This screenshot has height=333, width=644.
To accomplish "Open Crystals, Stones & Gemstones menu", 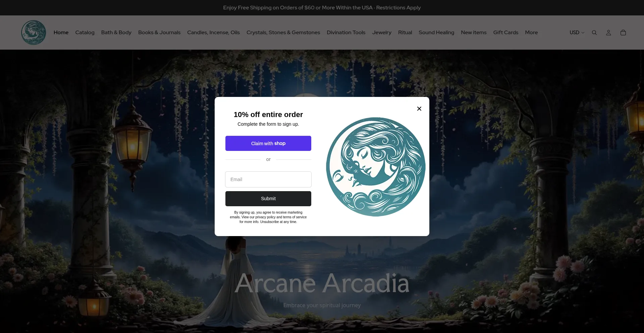I will 283,33.
